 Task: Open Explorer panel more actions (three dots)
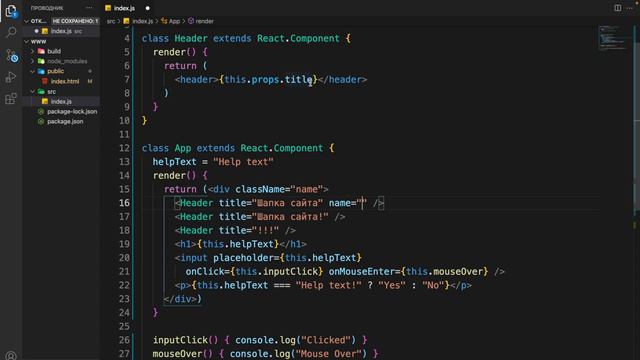89,8
